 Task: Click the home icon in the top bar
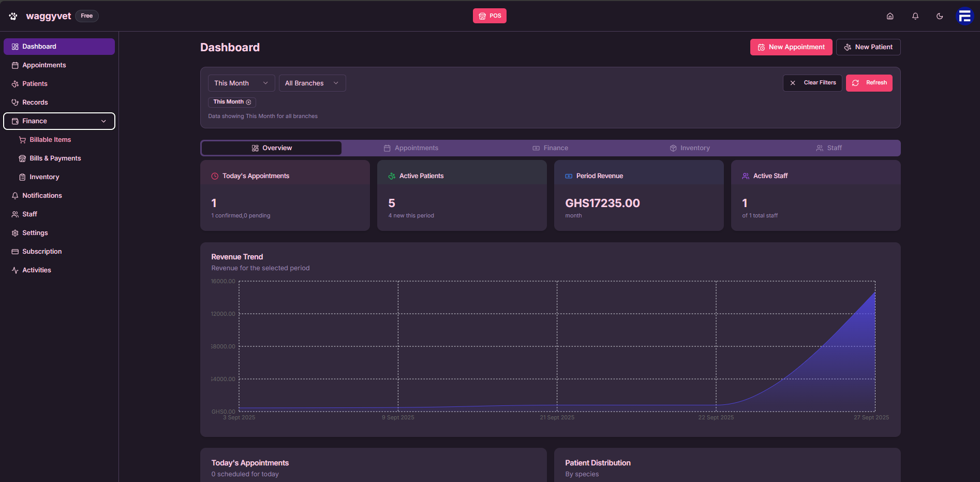pos(890,16)
